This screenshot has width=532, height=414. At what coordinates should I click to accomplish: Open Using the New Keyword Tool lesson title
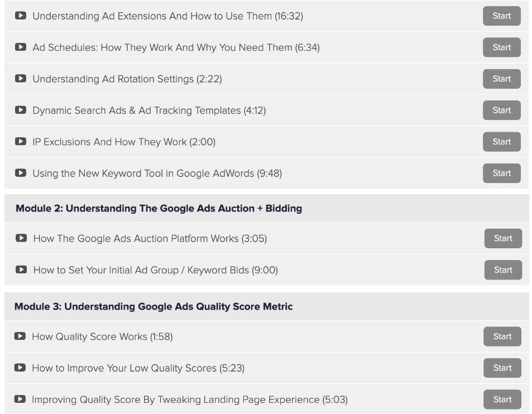(157, 174)
